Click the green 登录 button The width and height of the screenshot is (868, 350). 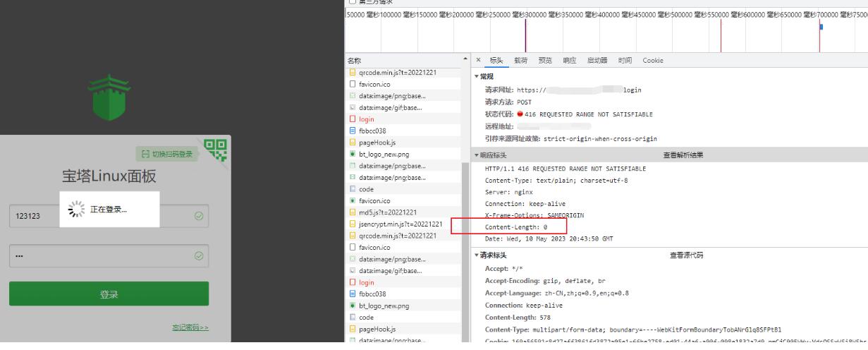[109, 294]
